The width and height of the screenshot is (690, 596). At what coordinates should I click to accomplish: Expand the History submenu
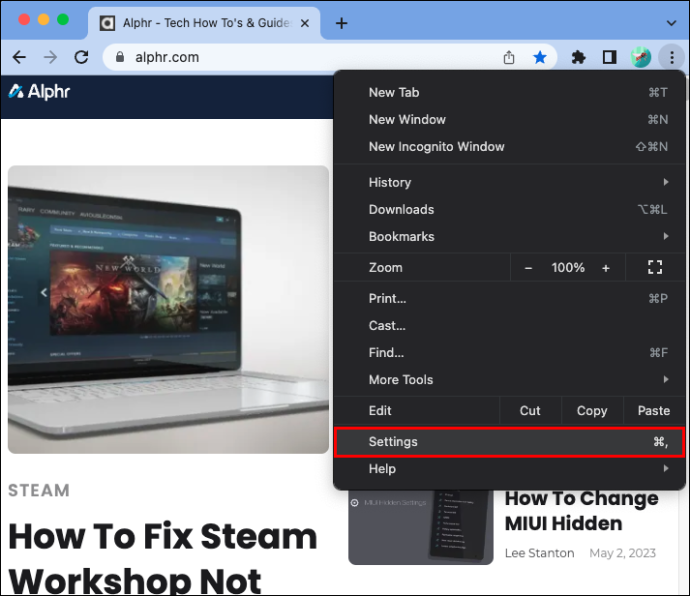[x=509, y=182]
